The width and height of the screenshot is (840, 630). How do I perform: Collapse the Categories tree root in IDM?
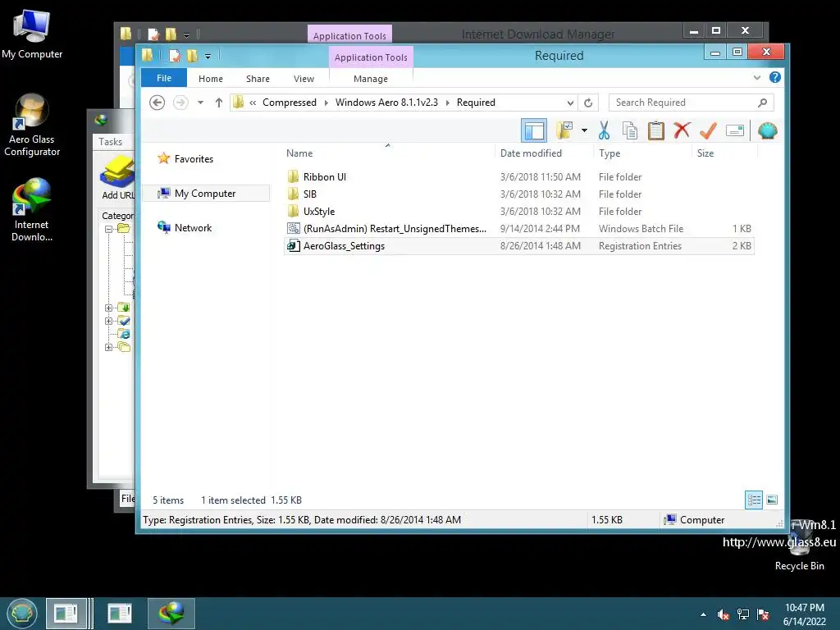click(109, 229)
